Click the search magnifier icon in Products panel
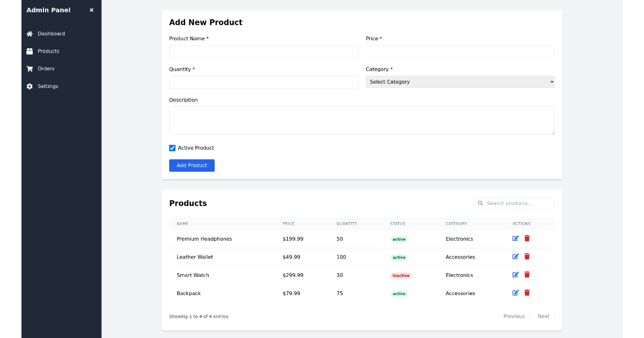 480,203
